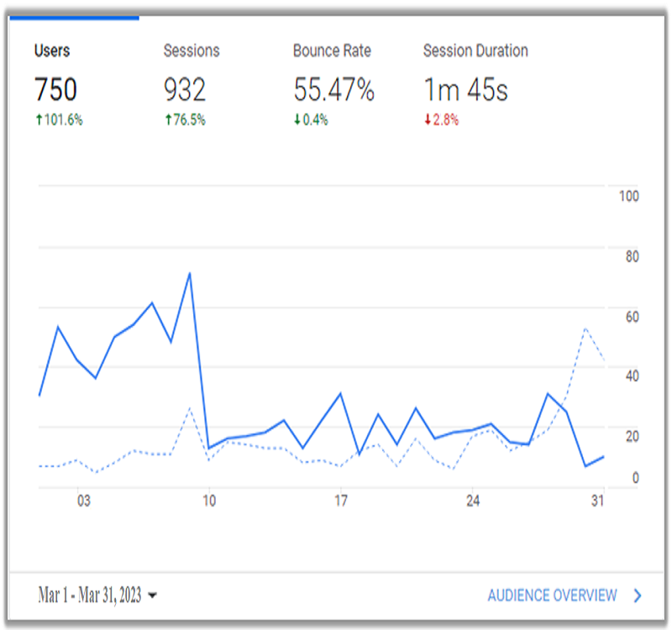The height and width of the screenshot is (630, 672).
Task: Click the 750 users total value
Action: tap(55, 90)
